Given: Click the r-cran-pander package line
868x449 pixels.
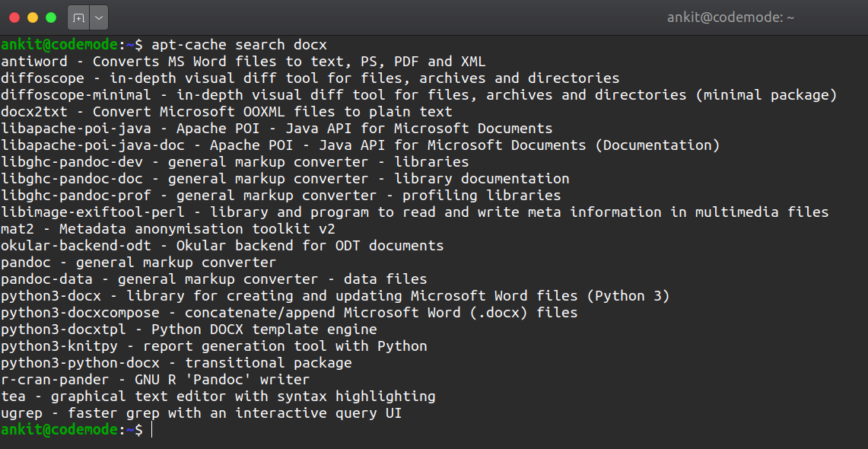Looking at the screenshot, I should [x=155, y=380].
